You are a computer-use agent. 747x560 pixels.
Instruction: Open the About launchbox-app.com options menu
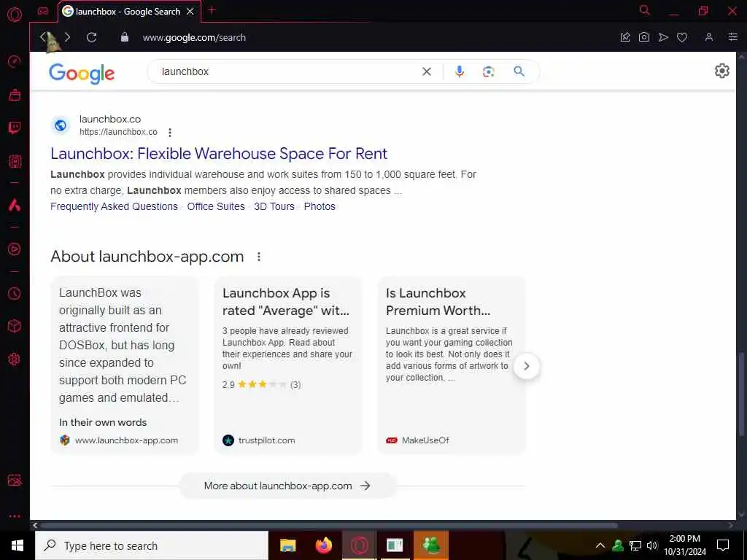[259, 257]
